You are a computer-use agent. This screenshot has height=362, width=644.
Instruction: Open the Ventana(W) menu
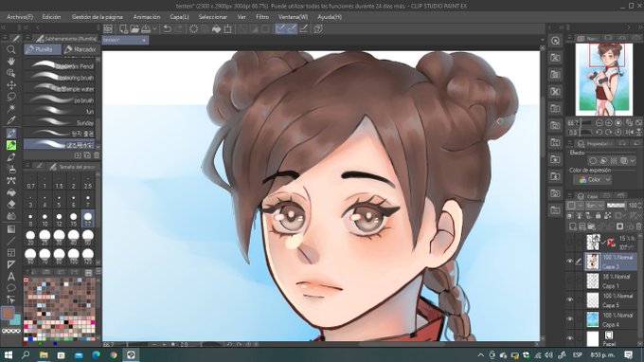point(293,17)
